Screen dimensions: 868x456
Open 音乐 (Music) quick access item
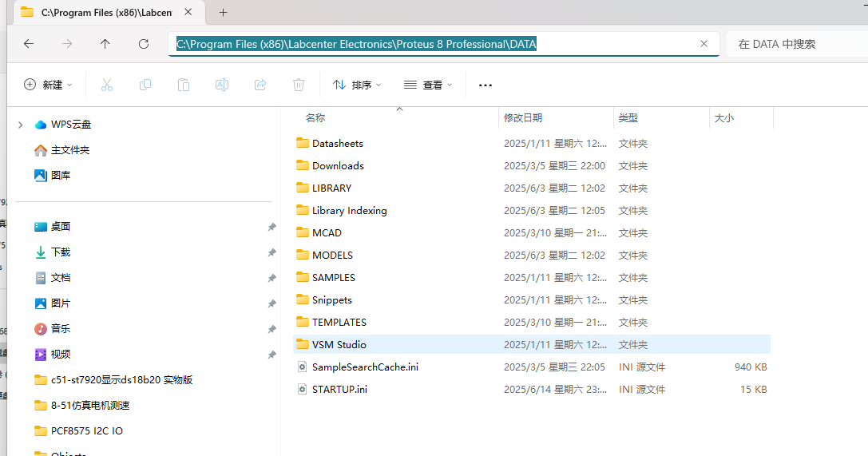click(x=61, y=329)
